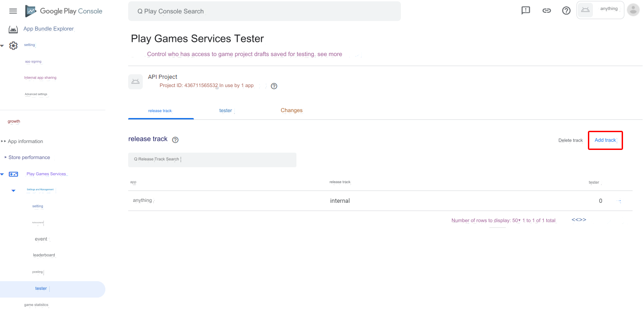Change number of rows to display dropdown

pos(516,221)
